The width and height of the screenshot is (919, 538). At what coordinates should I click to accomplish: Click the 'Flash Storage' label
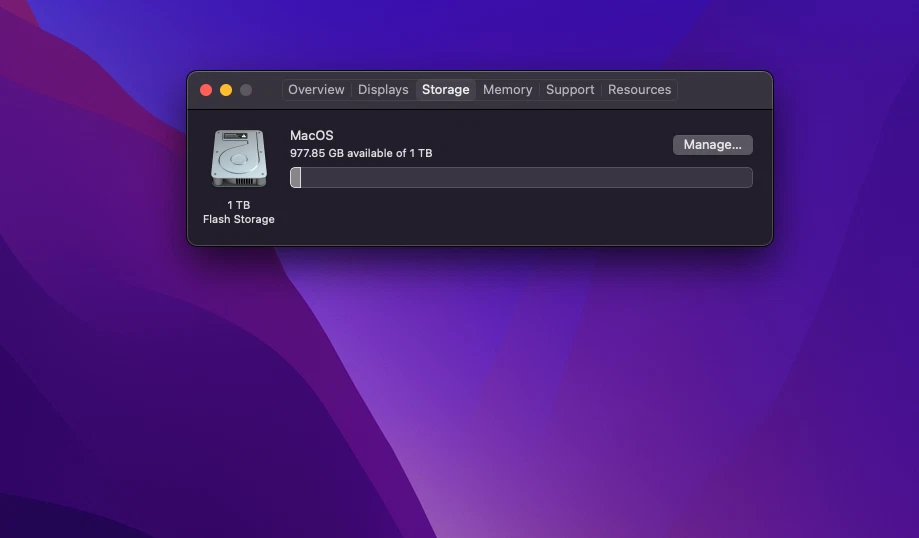click(x=239, y=219)
